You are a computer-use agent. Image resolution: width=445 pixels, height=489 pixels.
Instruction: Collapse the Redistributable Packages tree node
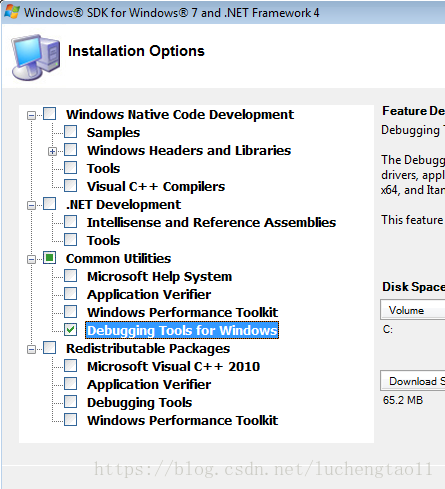(31, 350)
